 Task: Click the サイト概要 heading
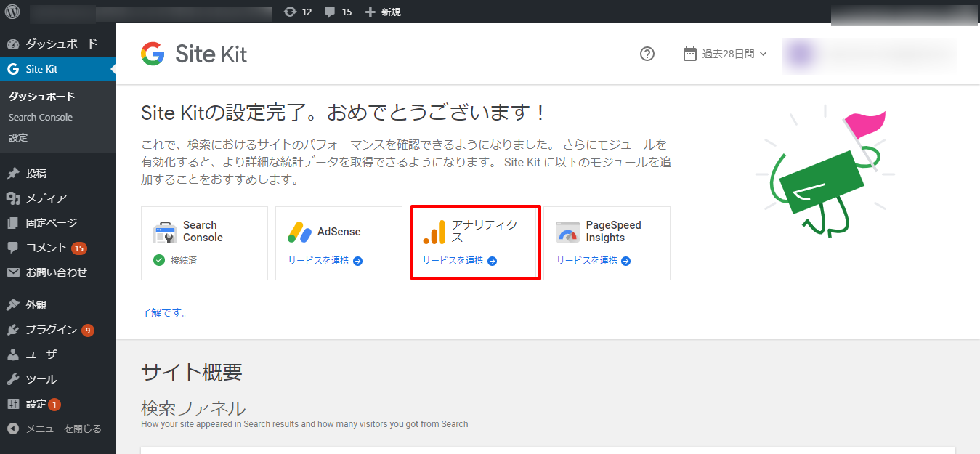[191, 372]
